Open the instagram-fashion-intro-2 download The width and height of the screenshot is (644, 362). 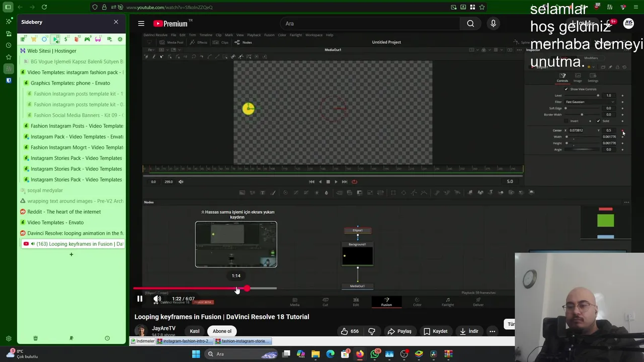click(x=185, y=341)
